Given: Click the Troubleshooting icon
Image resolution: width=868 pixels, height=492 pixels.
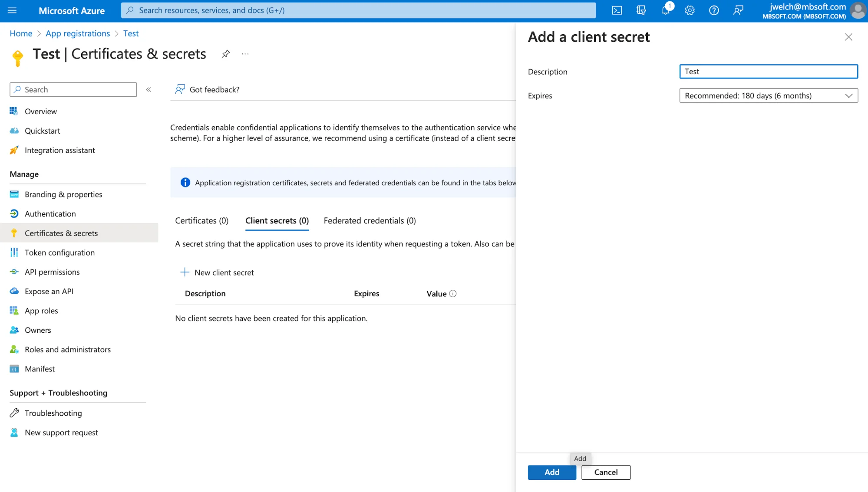Looking at the screenshot, I should [14, 413].
